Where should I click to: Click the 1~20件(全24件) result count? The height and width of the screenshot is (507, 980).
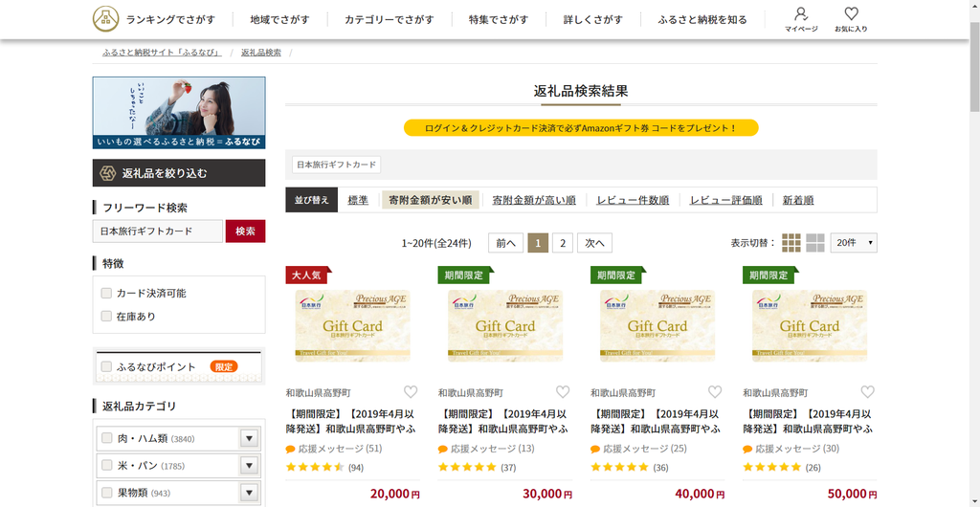point(436,243)
